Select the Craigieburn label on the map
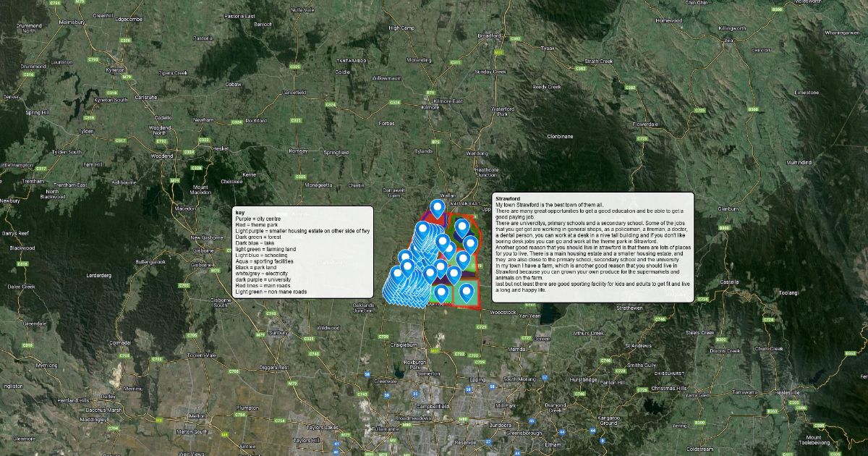 click(x=406, y=344)
